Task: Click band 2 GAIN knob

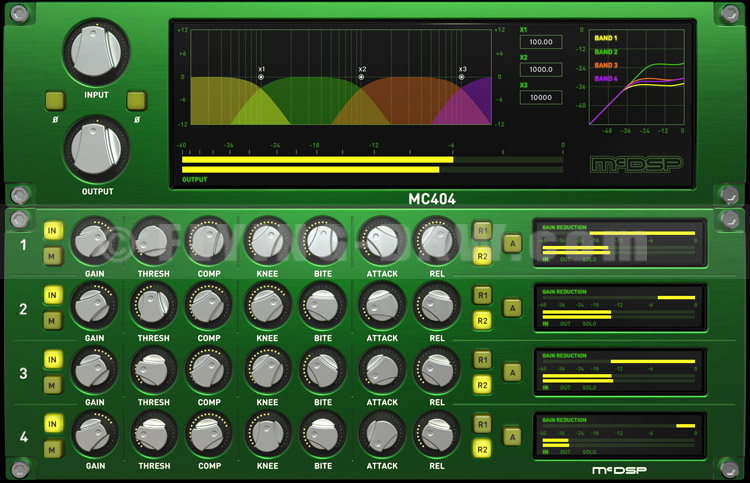Action: tap(94, 306)
